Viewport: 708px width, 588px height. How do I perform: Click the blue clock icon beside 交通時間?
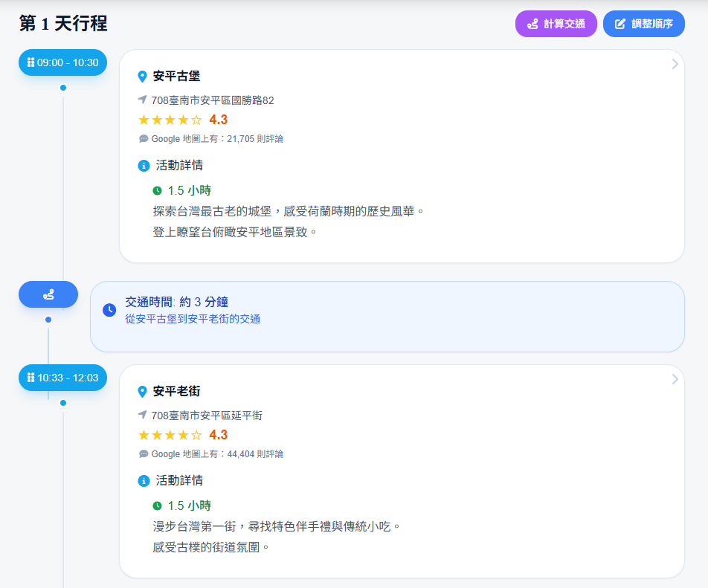(109, 310)
